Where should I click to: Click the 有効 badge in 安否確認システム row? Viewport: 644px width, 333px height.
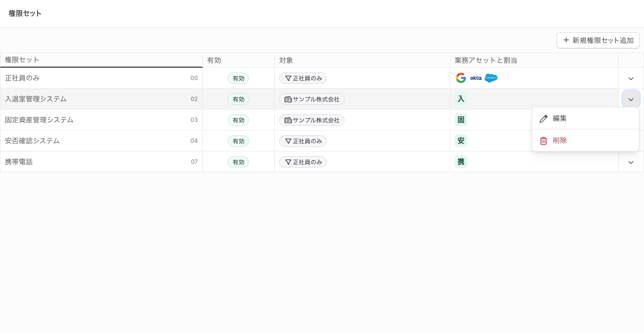point(238,141)
